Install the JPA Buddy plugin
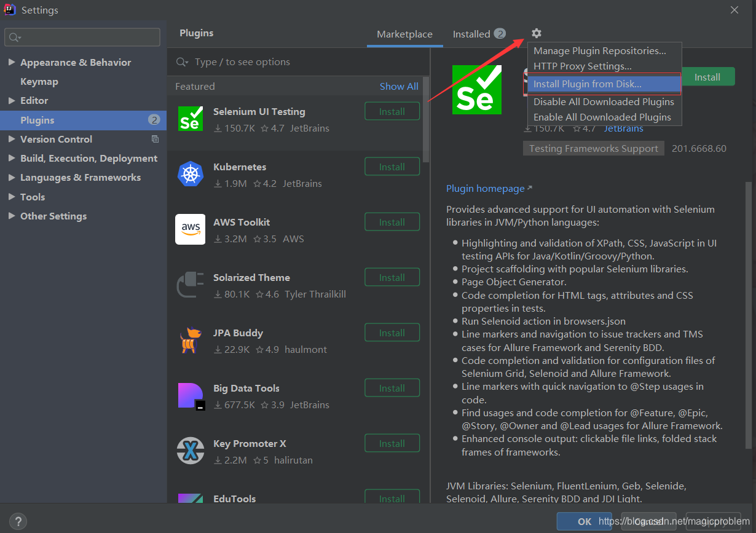The width and height of the screenshot is (756, 533). pyautogui.click(x=392, y=333)
